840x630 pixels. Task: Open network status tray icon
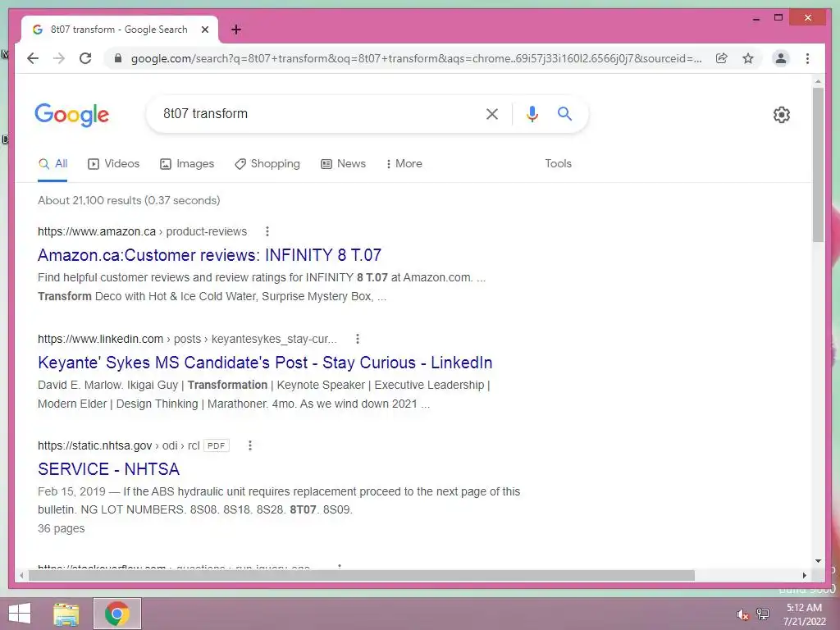pyautogui.click(x=763, y=614)
